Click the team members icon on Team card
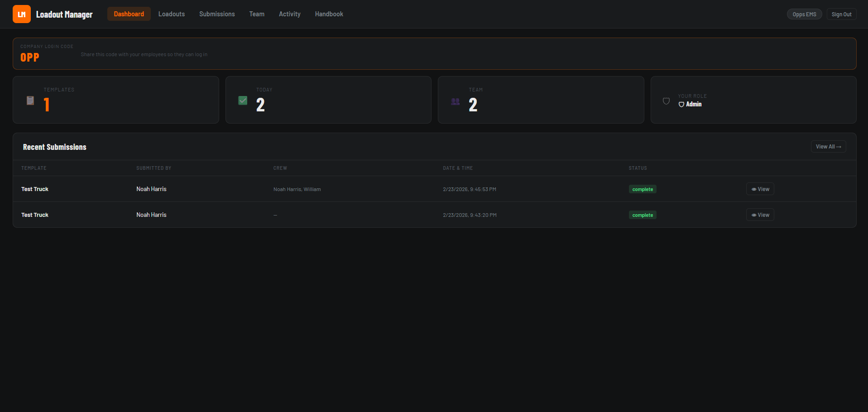868x412 pixels. [x=455, y=102]
